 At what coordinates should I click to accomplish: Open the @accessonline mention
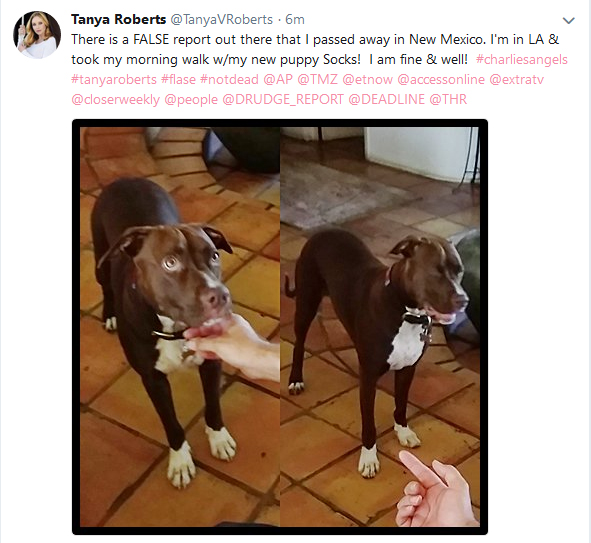[441, 80]
